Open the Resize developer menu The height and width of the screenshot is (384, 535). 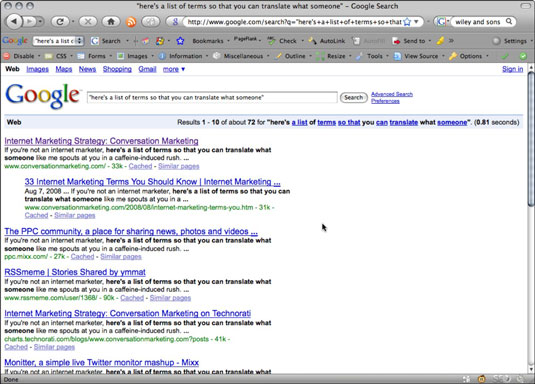[x=332, y=56]
